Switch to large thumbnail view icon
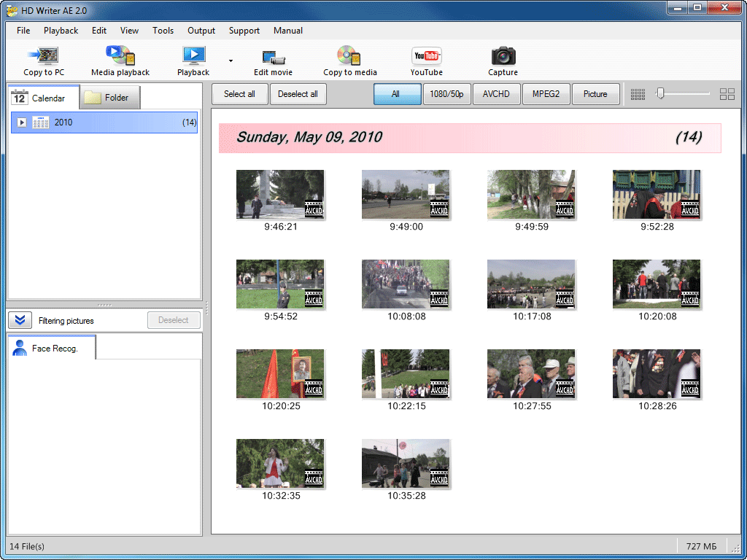Viewport: 747px width, 560px height. 727,94
